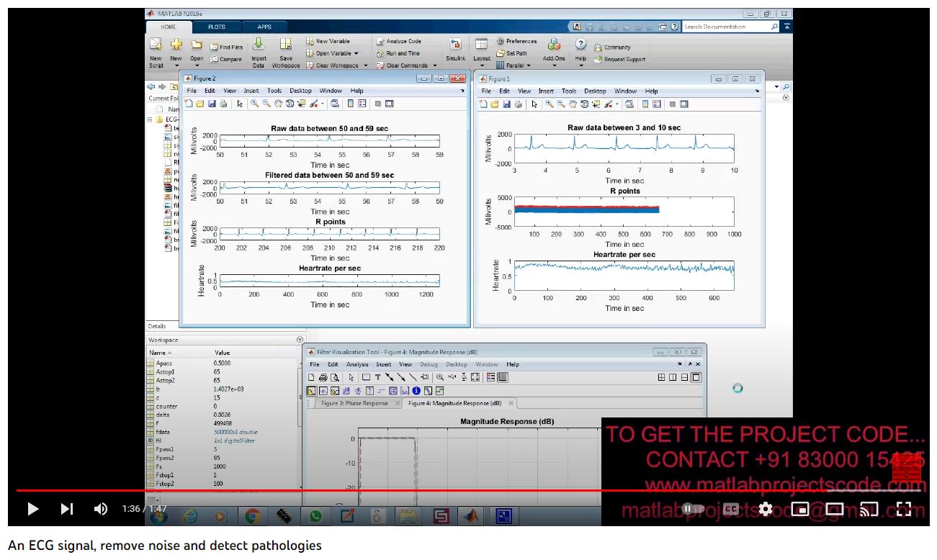Click the Search Documentation field
937x560 pixels.
pyautogui.click(x=726, y=27)
